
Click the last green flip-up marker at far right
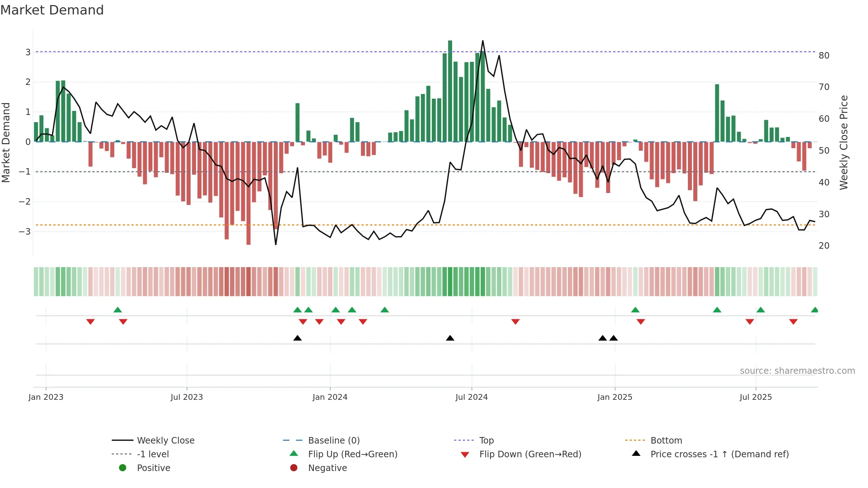coord(814,310)
